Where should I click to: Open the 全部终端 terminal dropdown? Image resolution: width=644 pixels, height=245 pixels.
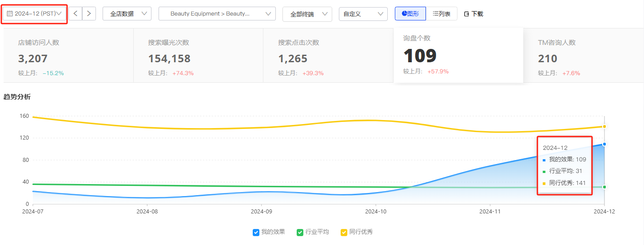307,14
